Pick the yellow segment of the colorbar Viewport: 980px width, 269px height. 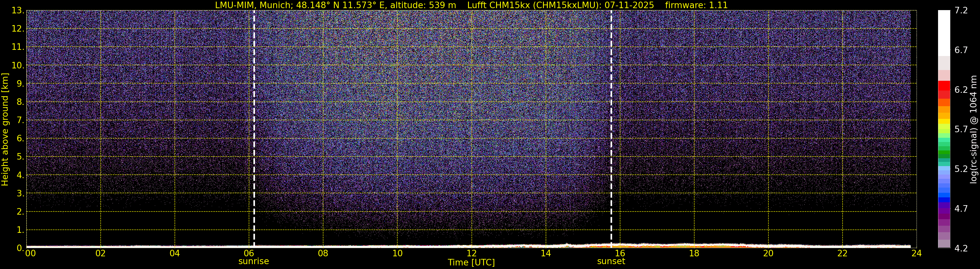[x=944, y=122]
